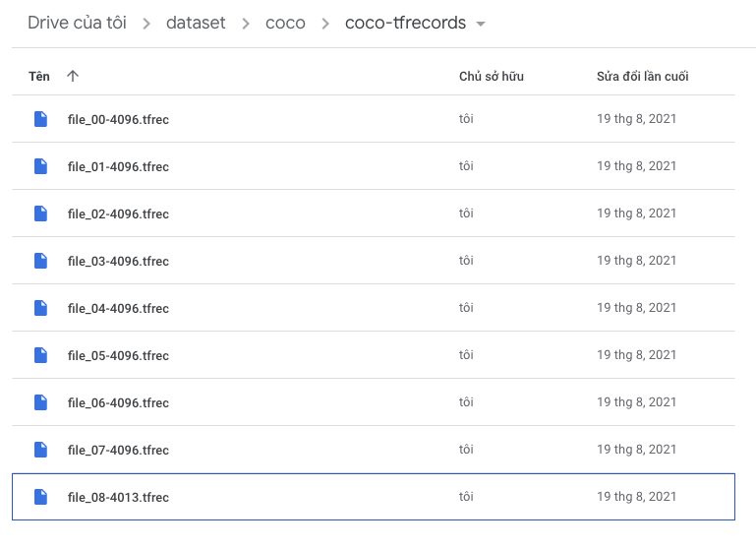
Task: Navigate to the coco breadcrumb folder
Action: tap(285, 23)
